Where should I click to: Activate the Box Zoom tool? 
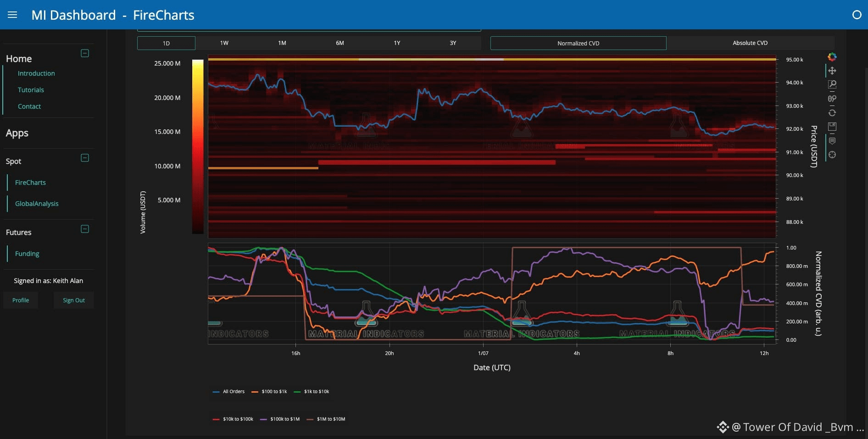tap(832, 84)
